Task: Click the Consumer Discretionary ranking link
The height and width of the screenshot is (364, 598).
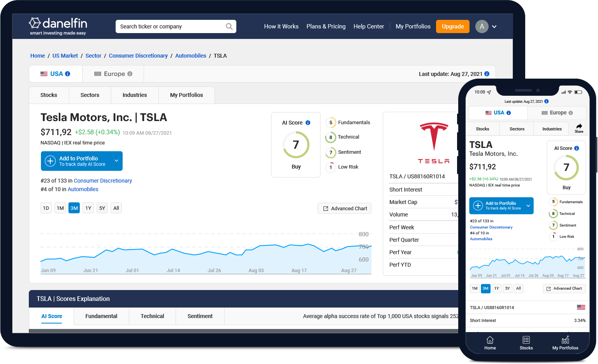Action: 103,181
